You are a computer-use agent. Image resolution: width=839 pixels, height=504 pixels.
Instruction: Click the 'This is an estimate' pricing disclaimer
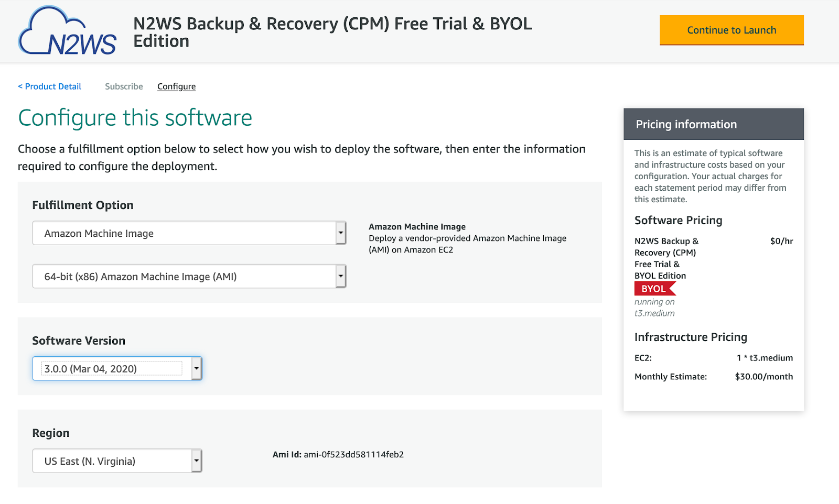click(711, 176)
